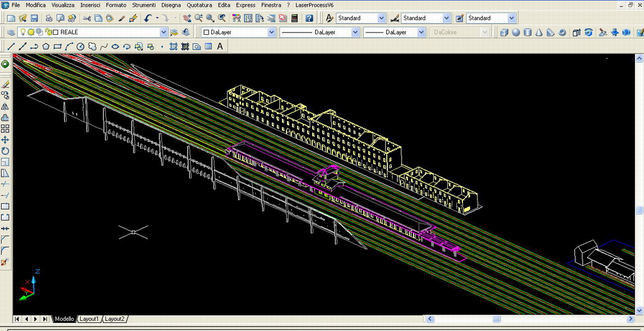Toggle freeze sun icon for REALE layer
644x331 pixels.
[x=31, y=33]
